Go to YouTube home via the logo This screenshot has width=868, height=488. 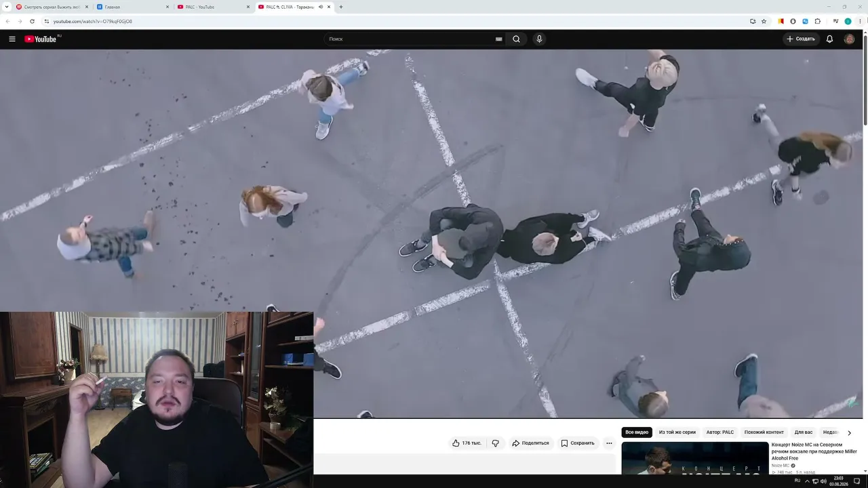pyautogui.click(x=41, y=39)
